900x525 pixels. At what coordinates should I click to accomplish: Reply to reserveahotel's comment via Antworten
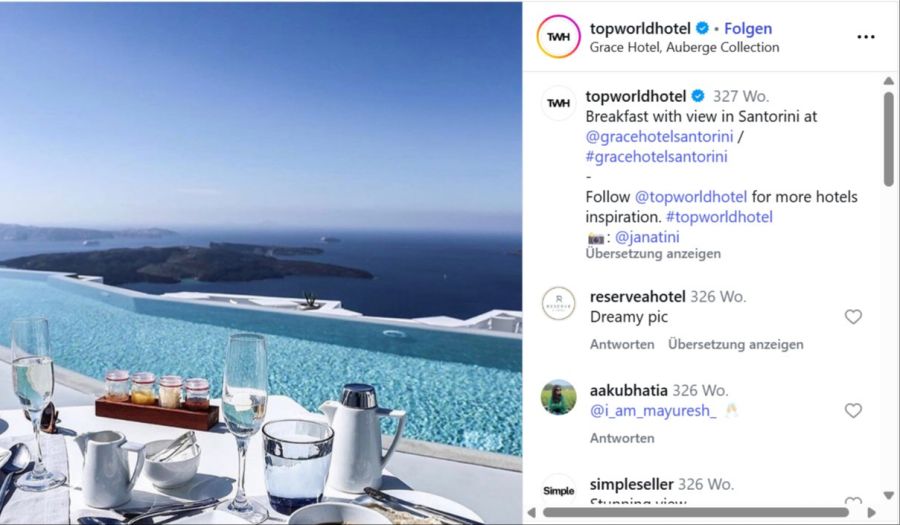click(x=622, y=344)
